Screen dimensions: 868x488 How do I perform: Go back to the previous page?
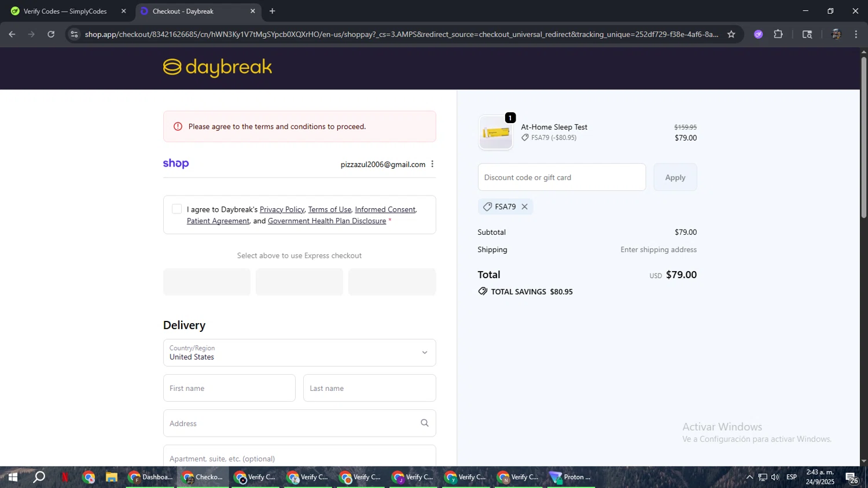coord(12,34)
